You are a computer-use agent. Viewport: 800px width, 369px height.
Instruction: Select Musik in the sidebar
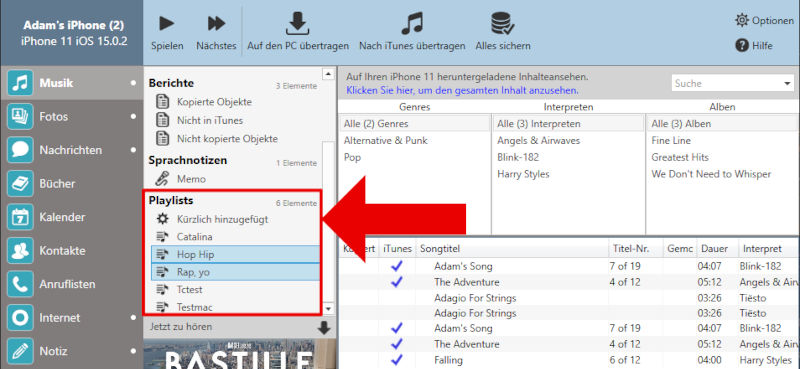point(71,83)
